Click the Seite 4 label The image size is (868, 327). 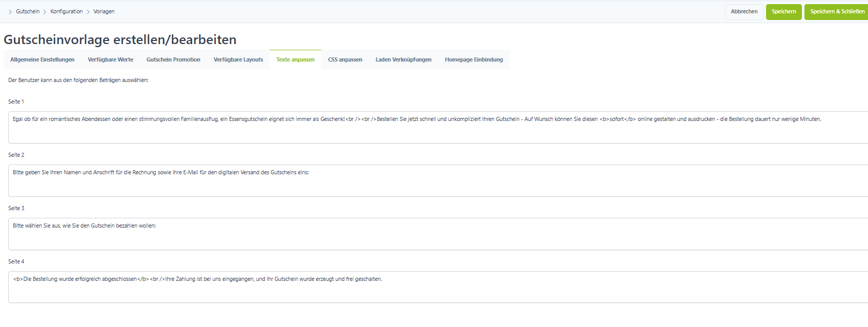tap(16, 261)
